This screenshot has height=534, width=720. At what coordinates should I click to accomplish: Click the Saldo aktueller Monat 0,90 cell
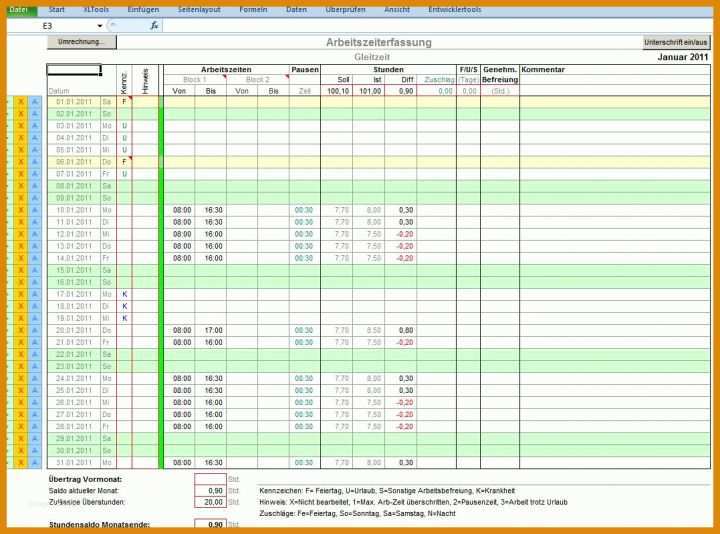[210, 491]
